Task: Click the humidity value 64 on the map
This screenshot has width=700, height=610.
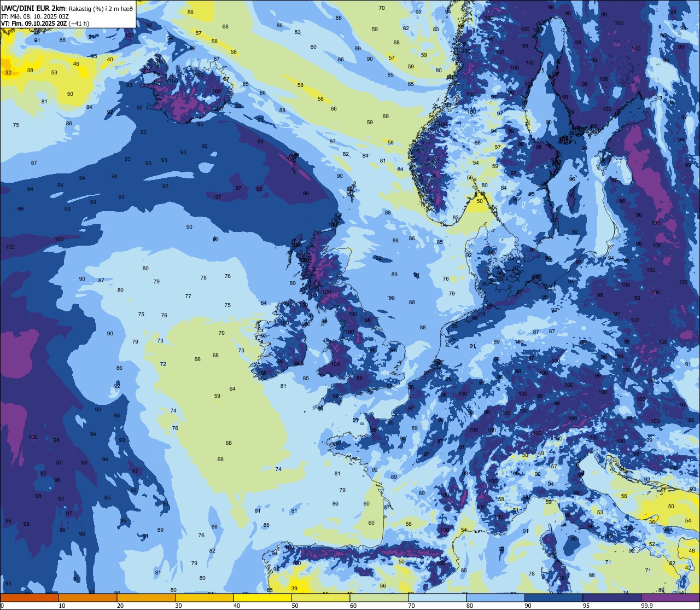Action: point(232,388)
